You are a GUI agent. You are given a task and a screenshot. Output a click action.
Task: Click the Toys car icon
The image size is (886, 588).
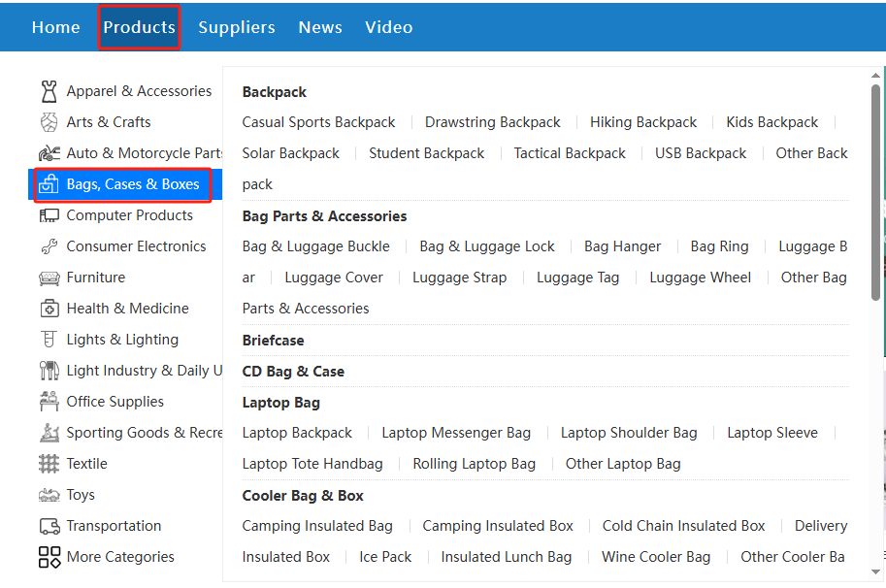(49, 496)
